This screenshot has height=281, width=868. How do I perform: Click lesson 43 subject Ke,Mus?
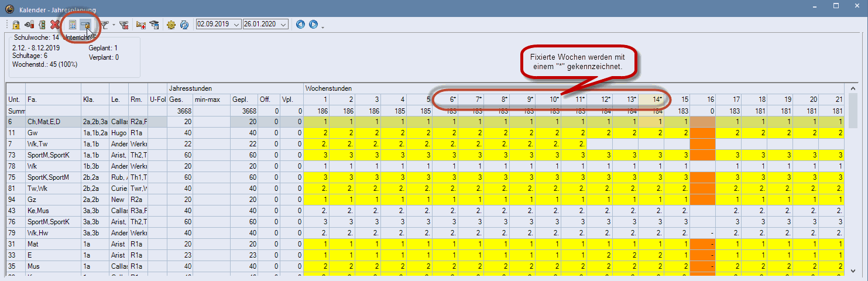(x=53, y=210)
